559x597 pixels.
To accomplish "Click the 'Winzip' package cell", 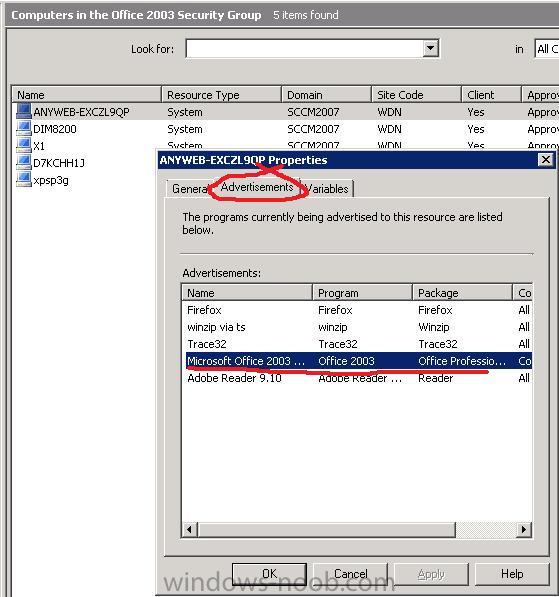I will coord(434,327).
